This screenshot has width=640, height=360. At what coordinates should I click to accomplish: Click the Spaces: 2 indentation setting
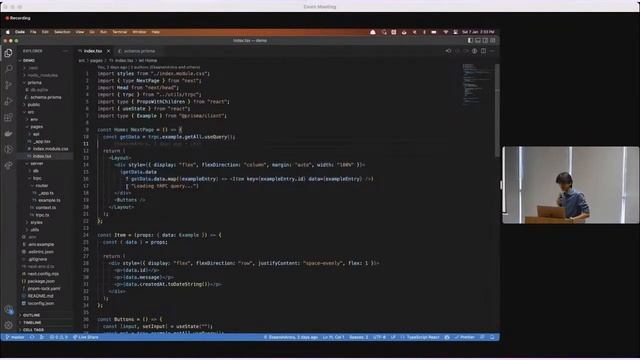point(359,338)
